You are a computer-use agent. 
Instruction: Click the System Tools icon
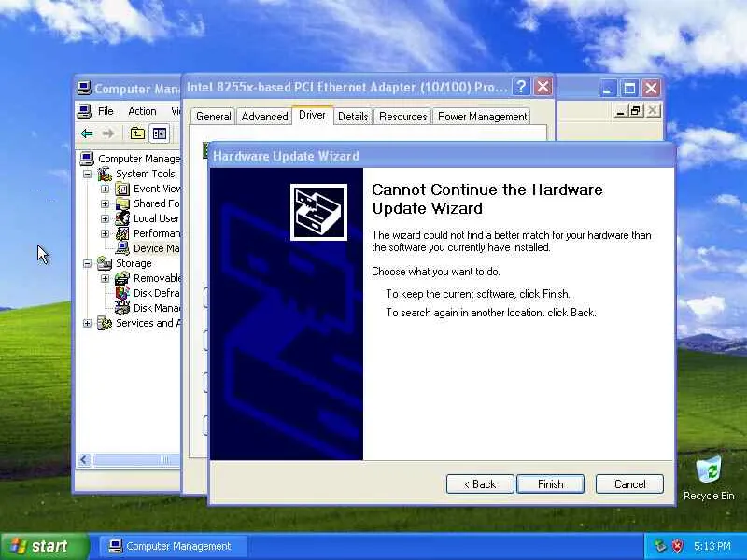[105, 174]
